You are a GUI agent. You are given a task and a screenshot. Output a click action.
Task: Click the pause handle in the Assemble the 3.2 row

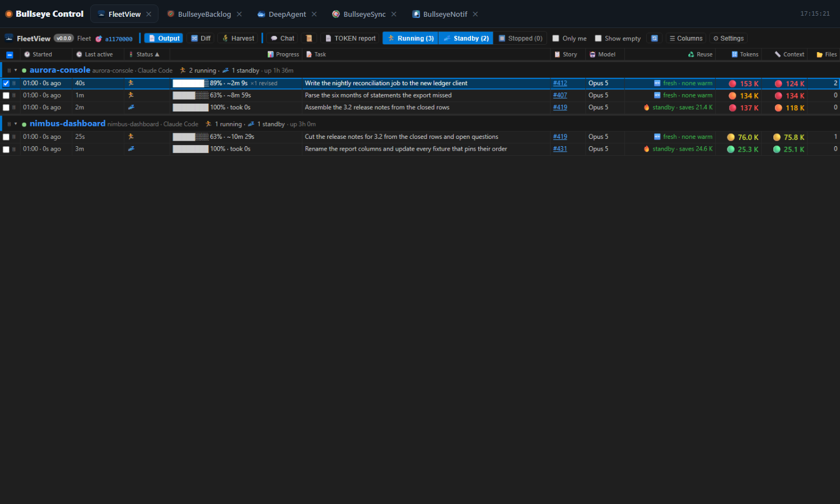pyautogui.click(x=14, y=108)
